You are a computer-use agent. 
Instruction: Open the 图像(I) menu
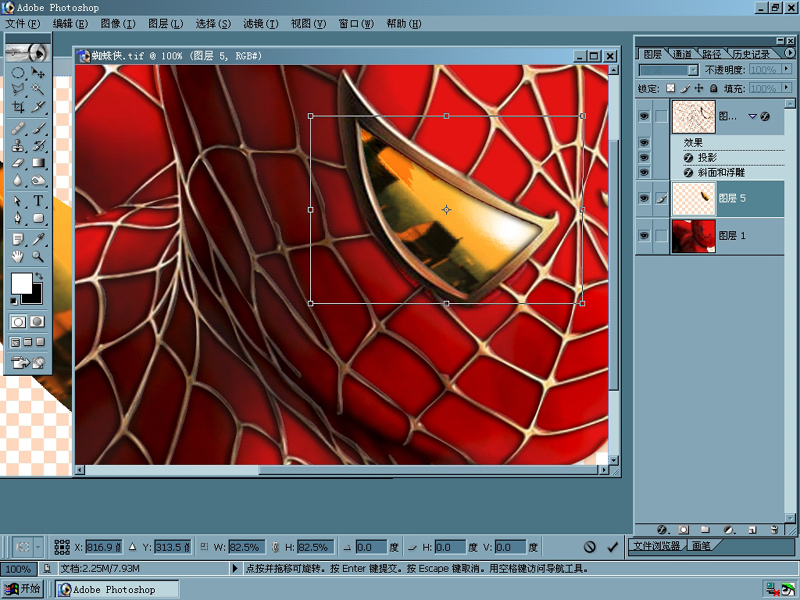tap(118, 23)
